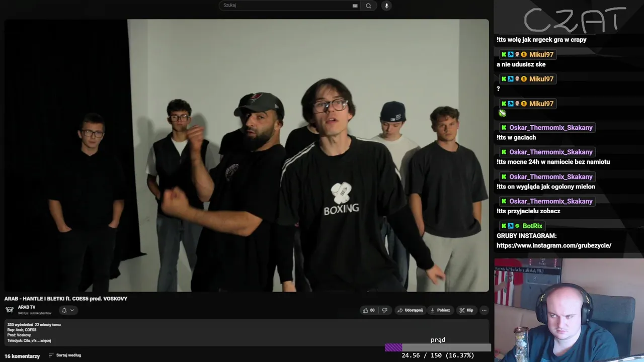Click the message '!tts mocne 24h w namiocie bez namiotu'
Screen dimensions: 644x362
553,162
